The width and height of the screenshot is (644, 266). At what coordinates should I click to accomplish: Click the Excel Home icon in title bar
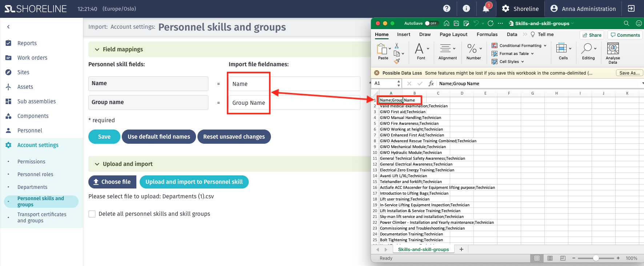point(447,23)
